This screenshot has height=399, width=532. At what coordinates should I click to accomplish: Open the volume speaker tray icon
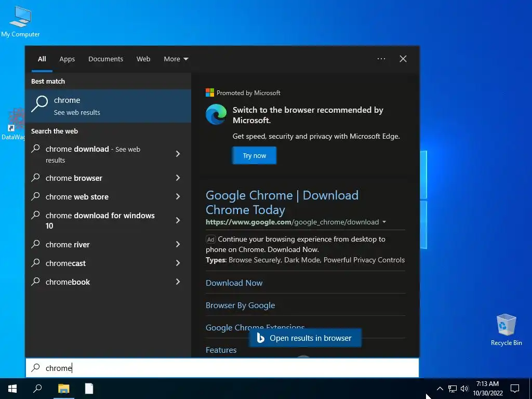(464, 389)
